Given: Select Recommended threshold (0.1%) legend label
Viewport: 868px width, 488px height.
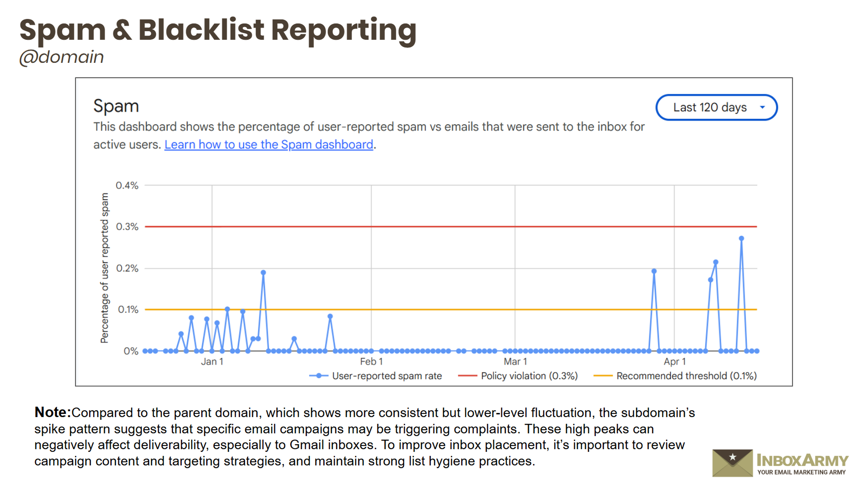Looking at the screenshot, I should click(x=686, y=376).
